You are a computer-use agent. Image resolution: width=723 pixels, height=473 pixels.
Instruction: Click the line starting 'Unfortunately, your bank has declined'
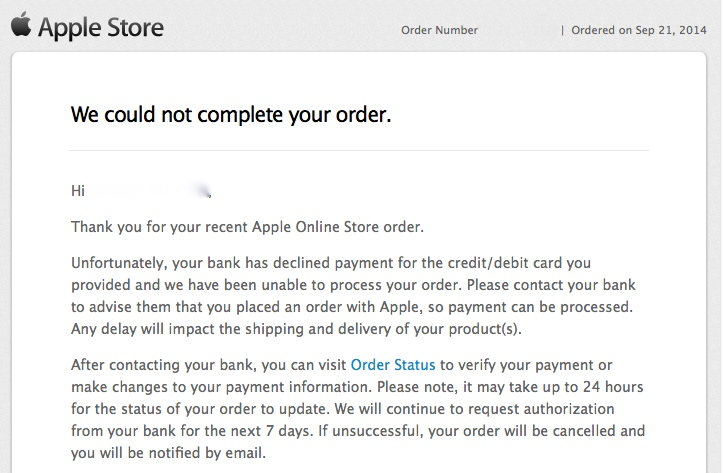(x=331, y=263)
